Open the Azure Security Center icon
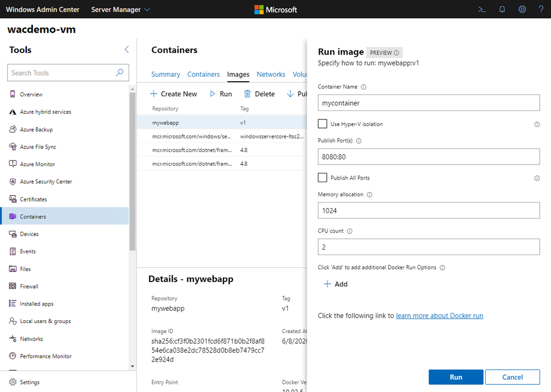551x392 pixels. 13,181
